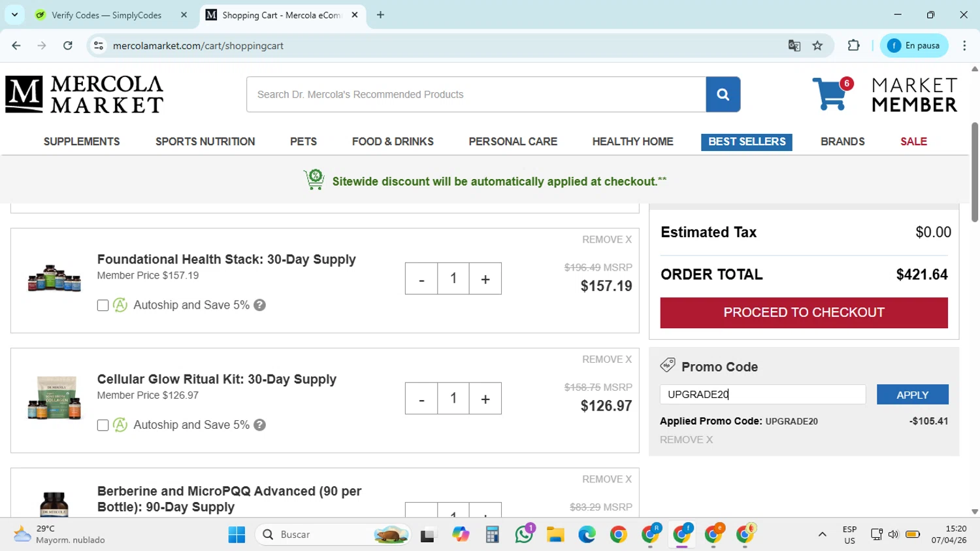Open the Food & Drinks menu
980x551 pixels.
393,142
